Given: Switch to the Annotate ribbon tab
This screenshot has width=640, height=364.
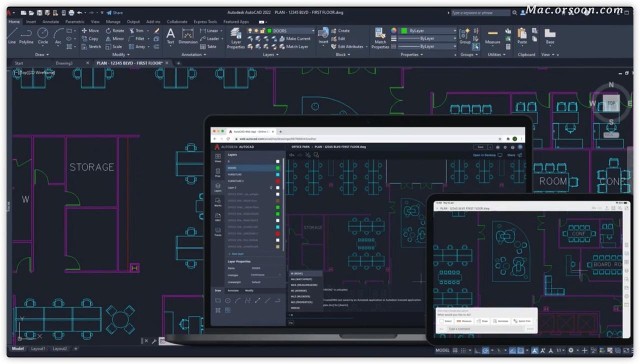Looking at the screenshot, I should pyautogui.click(x=50, y=21).
